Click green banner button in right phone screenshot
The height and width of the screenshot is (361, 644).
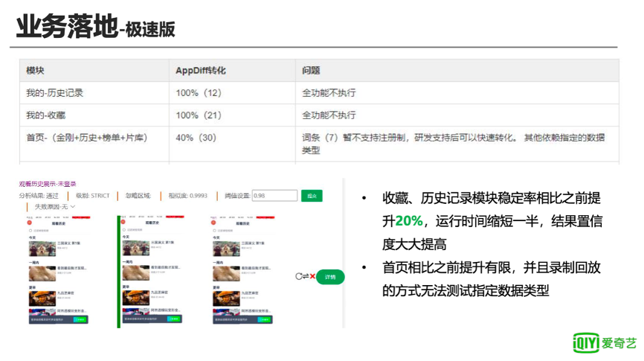pos(265,319)
